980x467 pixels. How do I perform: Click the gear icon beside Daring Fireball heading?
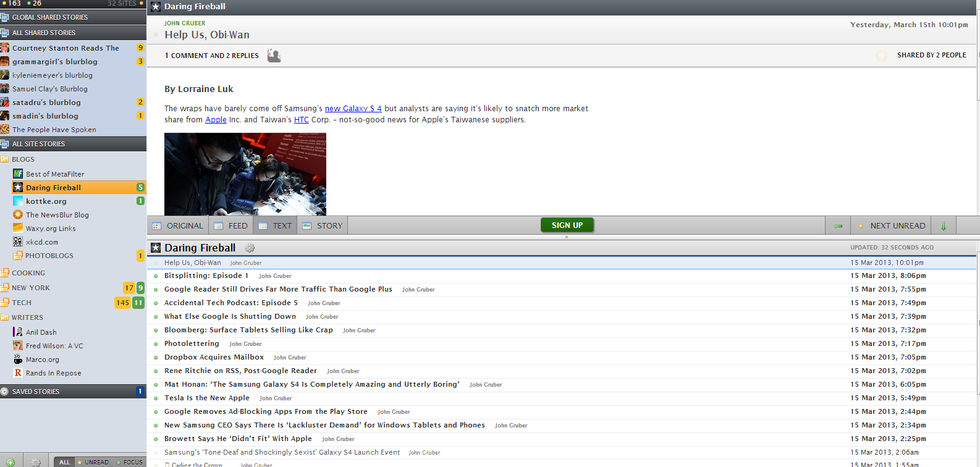(x=250, y=248)
